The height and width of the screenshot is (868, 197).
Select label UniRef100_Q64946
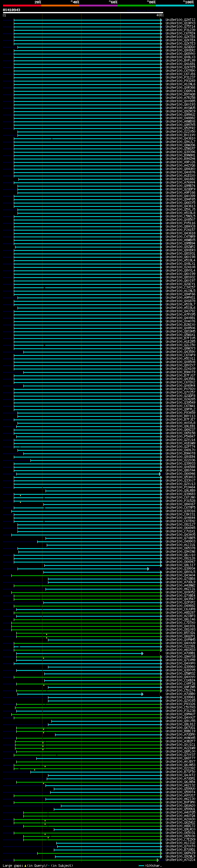tap(180, 474)
